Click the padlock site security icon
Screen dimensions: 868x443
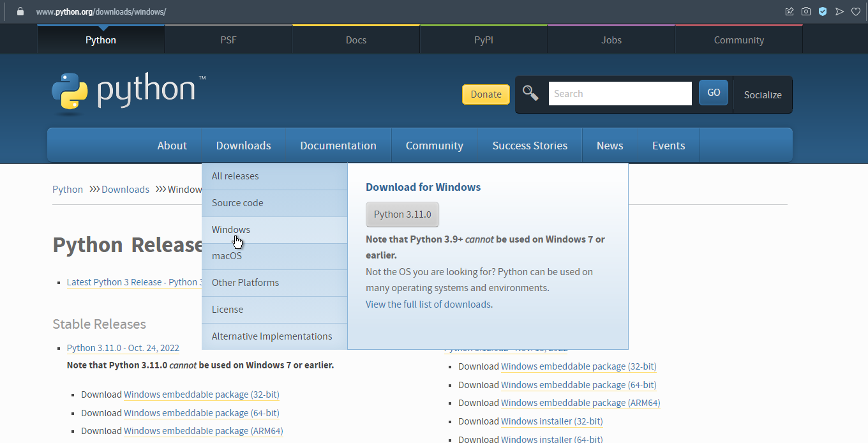[x=20, y=11]
